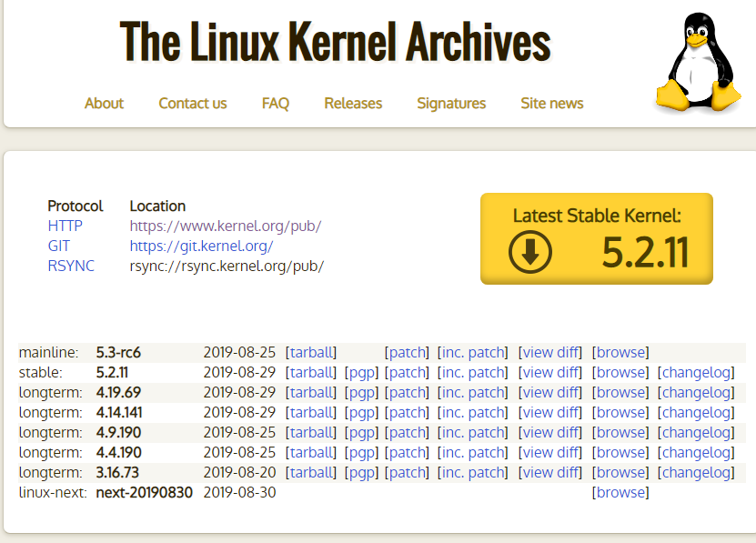This screenshot has width=756, height=543.
Task: Open the About page
Action: pos(104,103)
